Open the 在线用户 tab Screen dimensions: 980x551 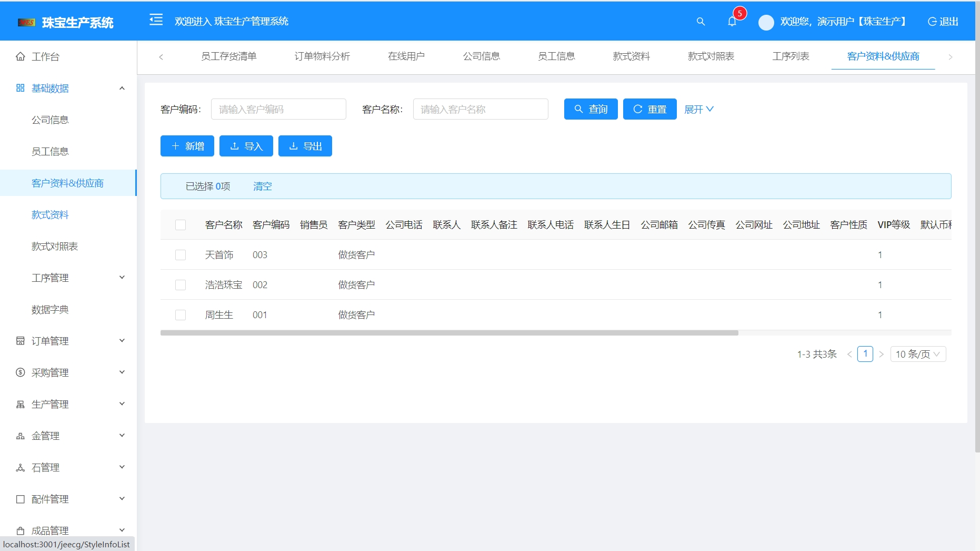click(x=406, y=56)
